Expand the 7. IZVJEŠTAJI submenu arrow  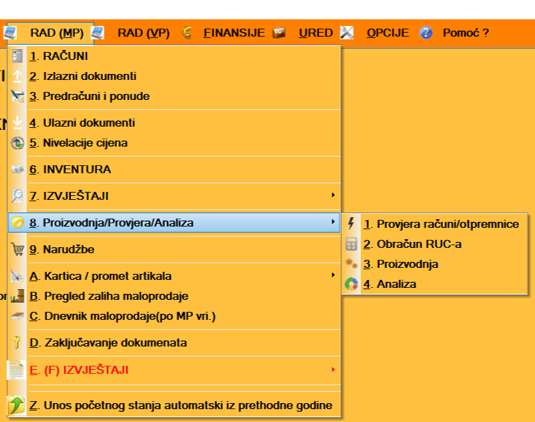333,195
